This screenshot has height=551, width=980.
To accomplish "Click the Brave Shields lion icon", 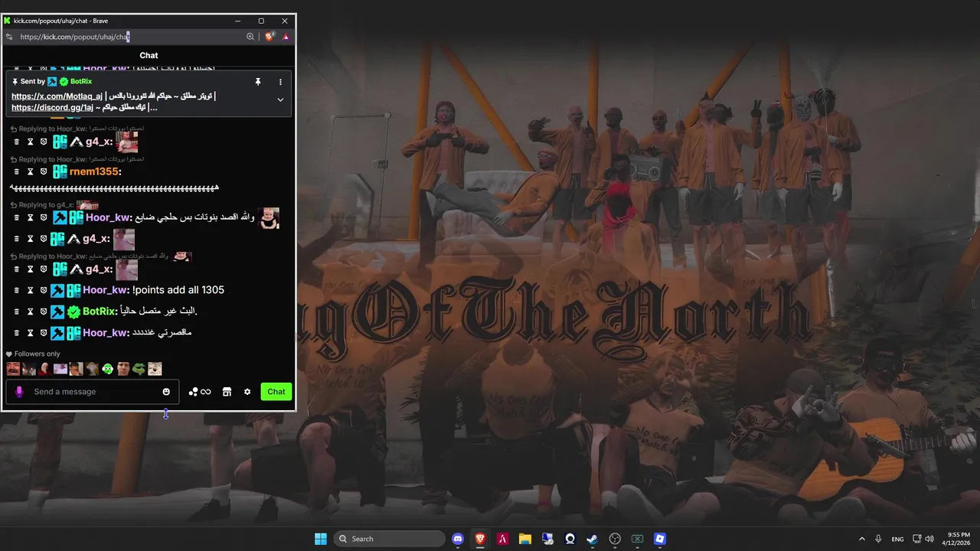I will click(x=269, y=37).
